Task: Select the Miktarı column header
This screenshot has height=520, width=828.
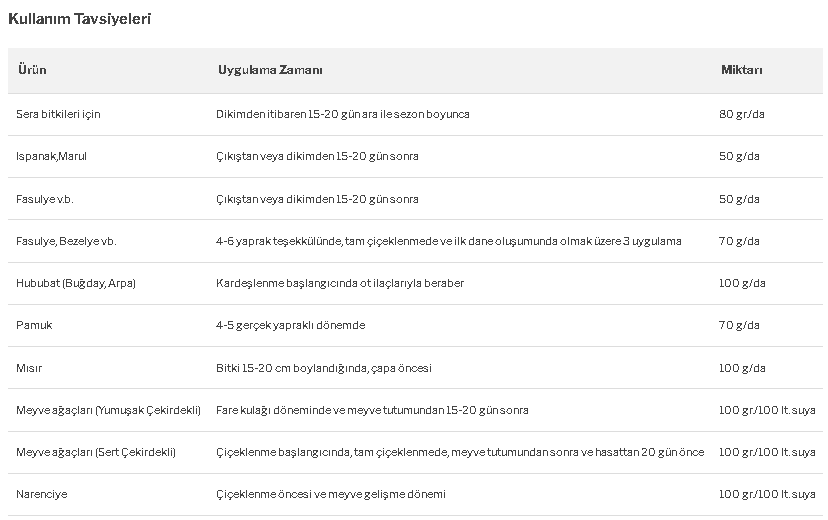Action: tap(742, 70)
